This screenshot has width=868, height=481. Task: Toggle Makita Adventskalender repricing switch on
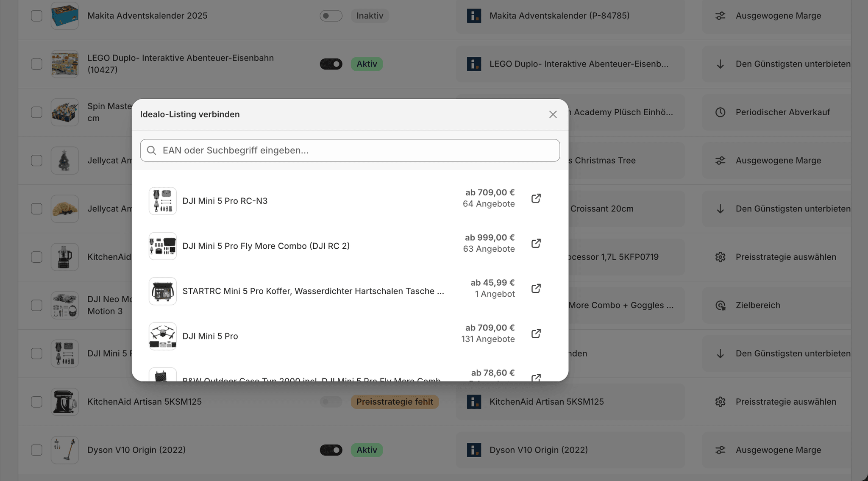331,16
